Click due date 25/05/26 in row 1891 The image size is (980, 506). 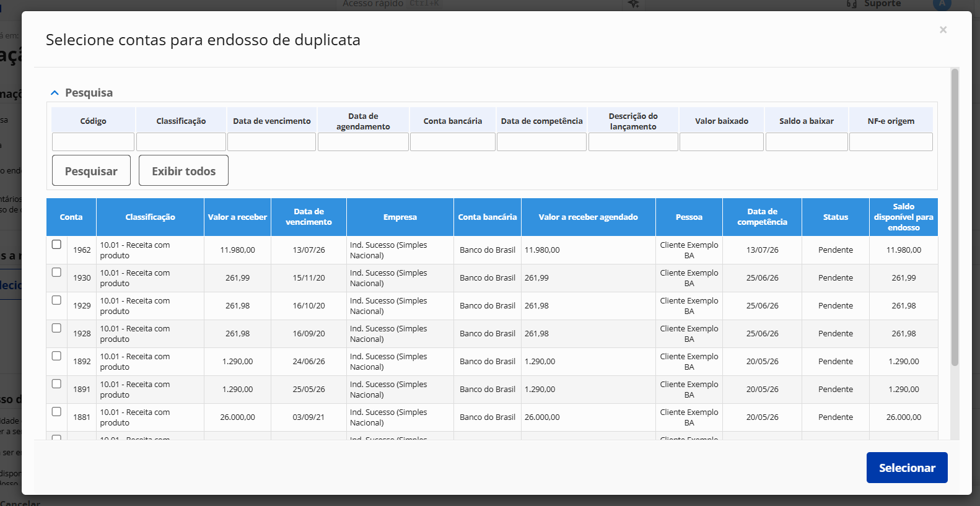308,390
